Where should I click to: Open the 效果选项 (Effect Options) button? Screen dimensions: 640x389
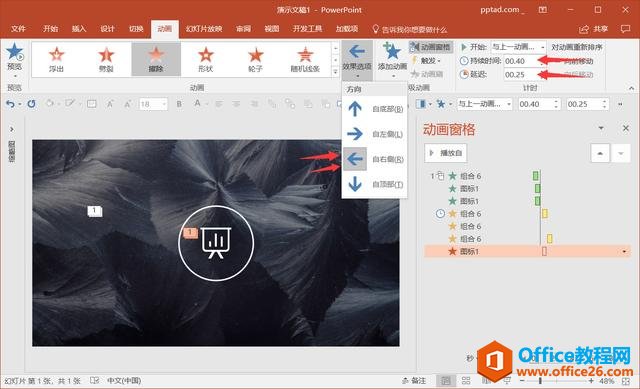357,60
